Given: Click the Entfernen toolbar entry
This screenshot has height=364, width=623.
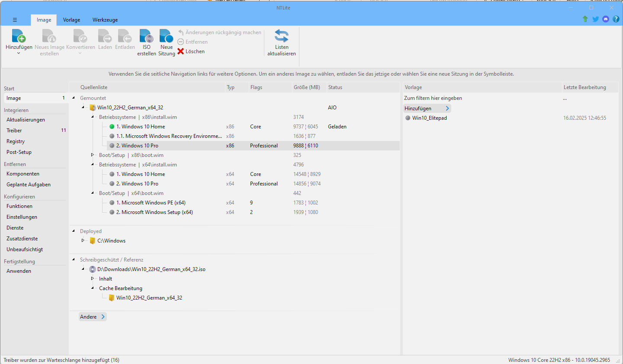Looking at the screenshot, I should point(193,42).
